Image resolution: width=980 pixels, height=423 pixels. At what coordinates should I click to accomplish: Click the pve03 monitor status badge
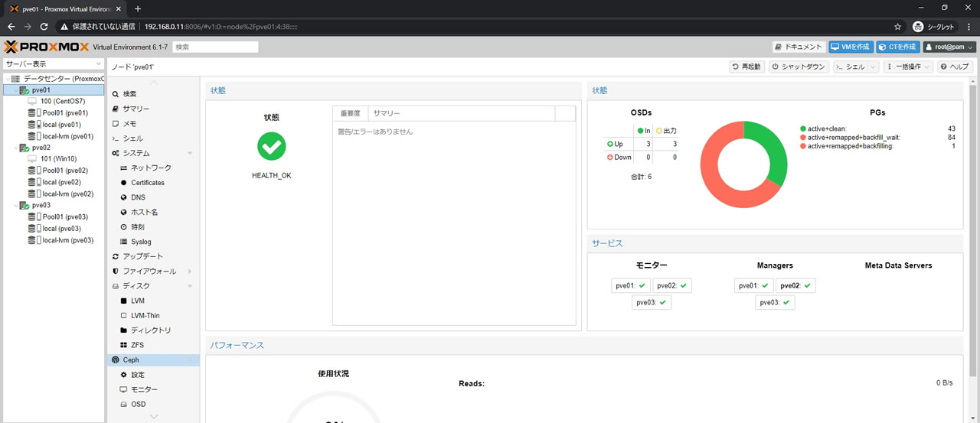pyautogui.click(x=651, y=302)
